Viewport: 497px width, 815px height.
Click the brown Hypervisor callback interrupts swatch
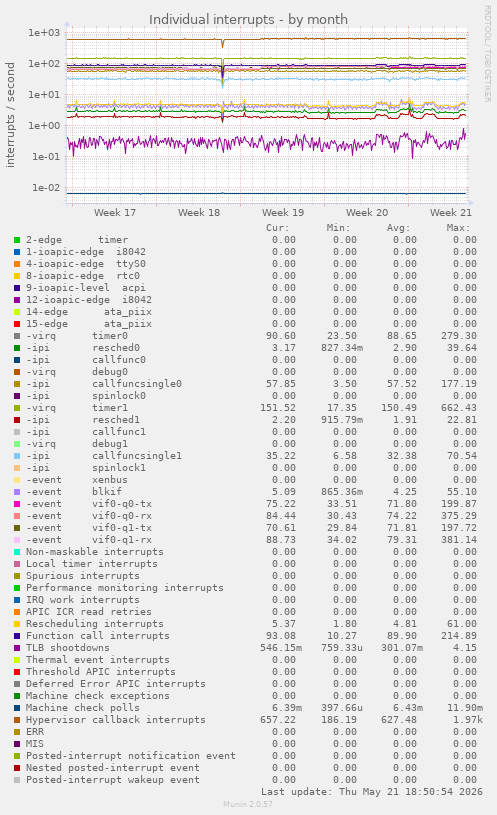click(x=17, y=720)
